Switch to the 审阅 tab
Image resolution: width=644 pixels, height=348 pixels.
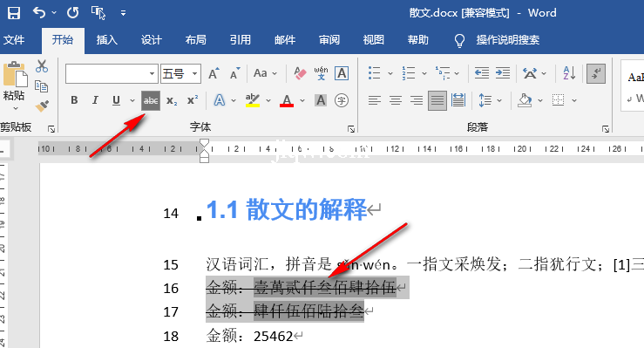coord(329,40)
